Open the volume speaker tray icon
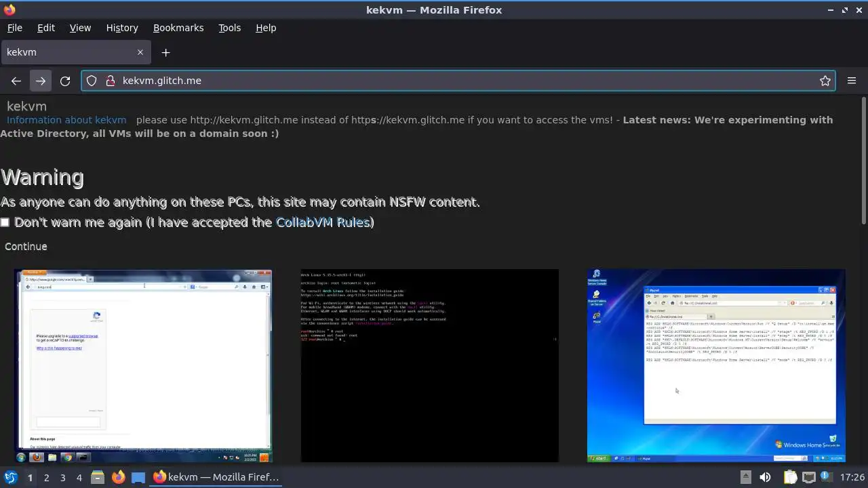868x488 pixels. 765,477
